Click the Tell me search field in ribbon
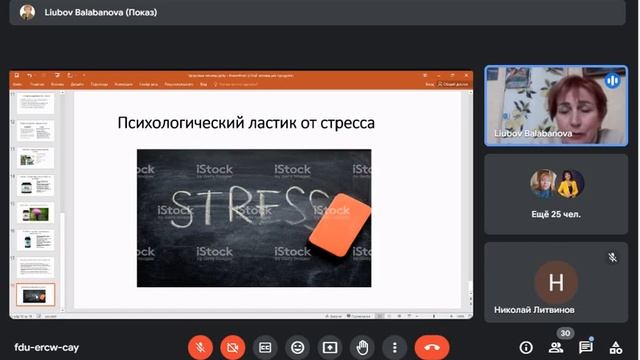The height and width of the screenshot is (360, 640). [x=236, y=84]
